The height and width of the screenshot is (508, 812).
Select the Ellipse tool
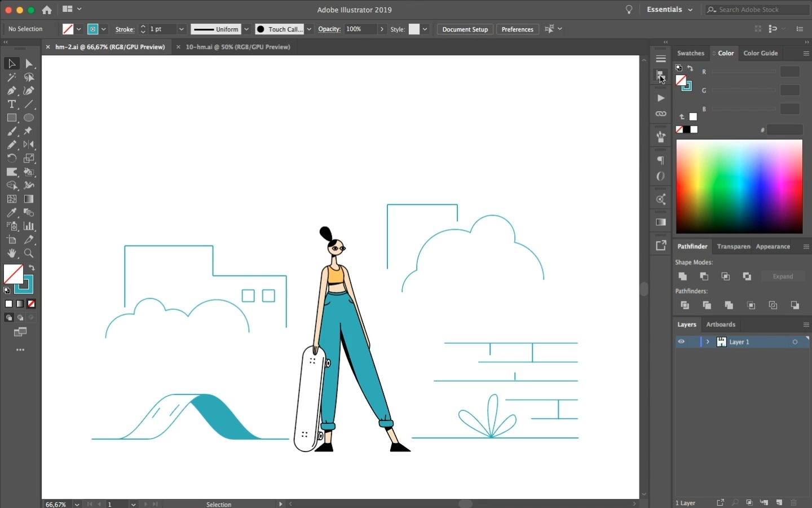(x=29, y=118)
